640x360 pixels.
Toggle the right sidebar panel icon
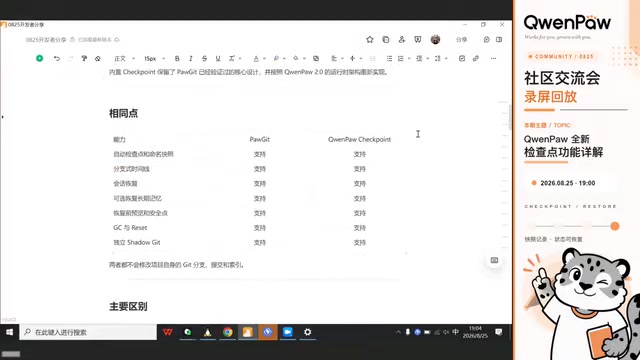499,40
